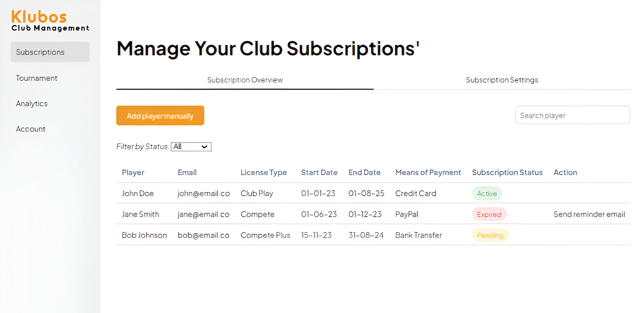Viewport: 644px width, 313px height.
Task: Open the Subscriptions sidebar item
Action: coord(50,52)
